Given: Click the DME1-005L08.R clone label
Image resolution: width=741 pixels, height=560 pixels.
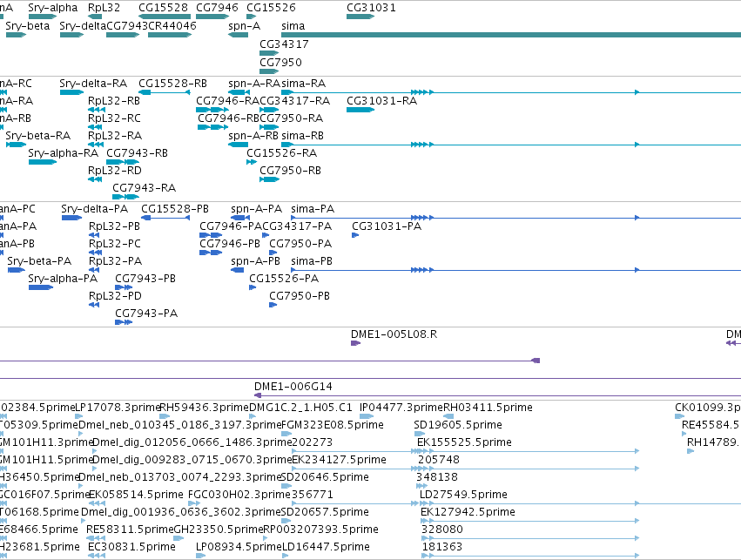Looking at the screenshot, I should tap(394, 334).
